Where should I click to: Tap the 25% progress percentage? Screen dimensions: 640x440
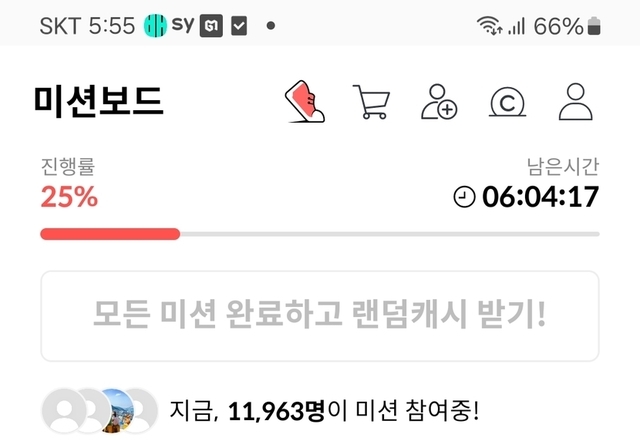click(x=69, y=197)
